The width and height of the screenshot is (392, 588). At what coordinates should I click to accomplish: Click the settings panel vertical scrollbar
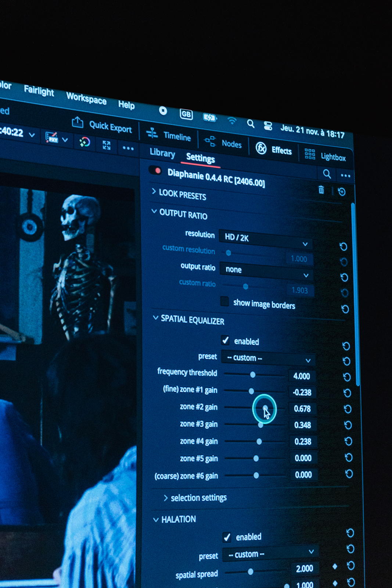(355, 294)
